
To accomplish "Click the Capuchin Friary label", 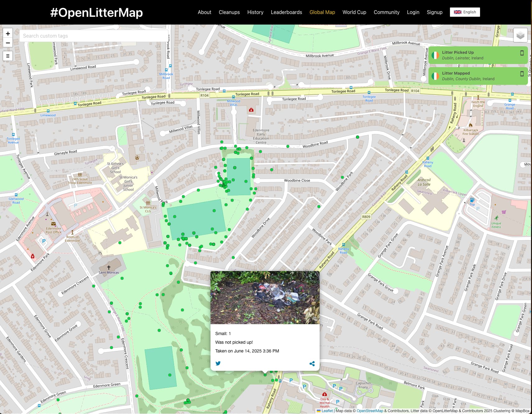I will pos(363,385).
